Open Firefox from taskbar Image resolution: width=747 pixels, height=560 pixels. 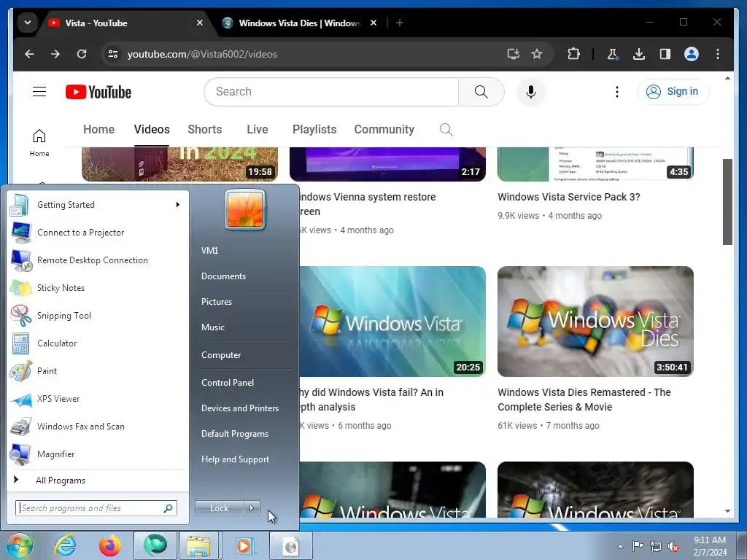[x=109, y=545]
